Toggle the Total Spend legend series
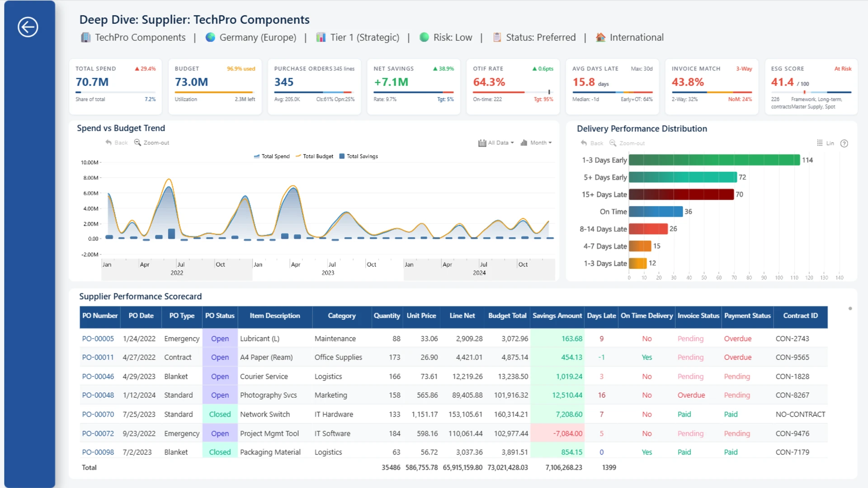The image size is (868, 488). [272, 156]
